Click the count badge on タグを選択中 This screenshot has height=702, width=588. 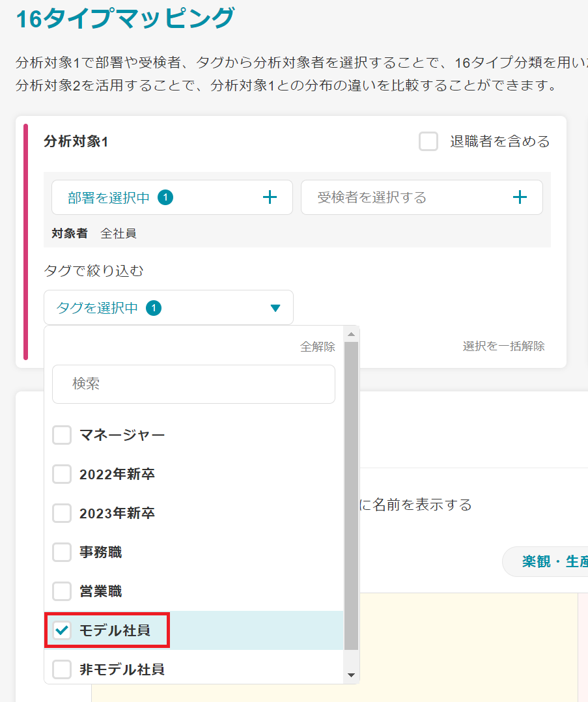pos(154,308)
